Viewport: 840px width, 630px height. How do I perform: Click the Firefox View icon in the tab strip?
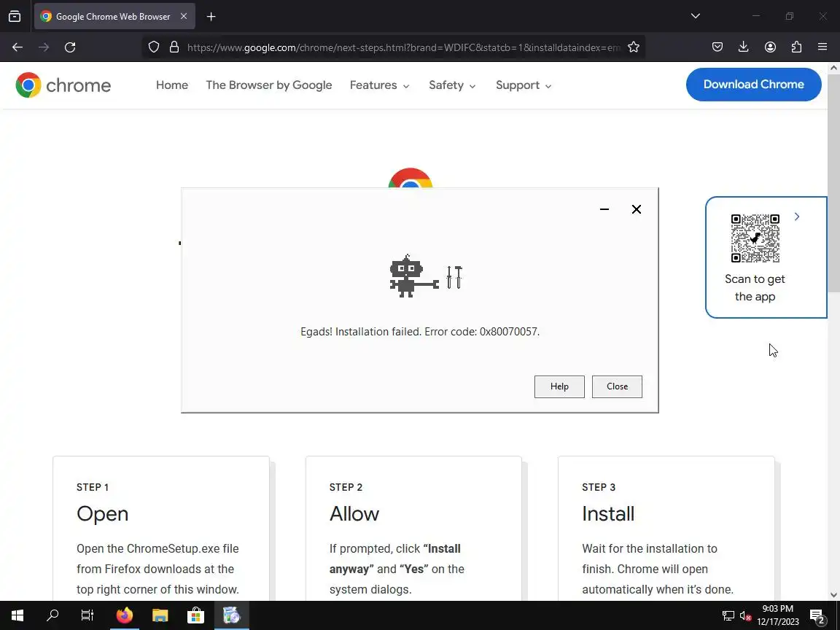[15, 17]
